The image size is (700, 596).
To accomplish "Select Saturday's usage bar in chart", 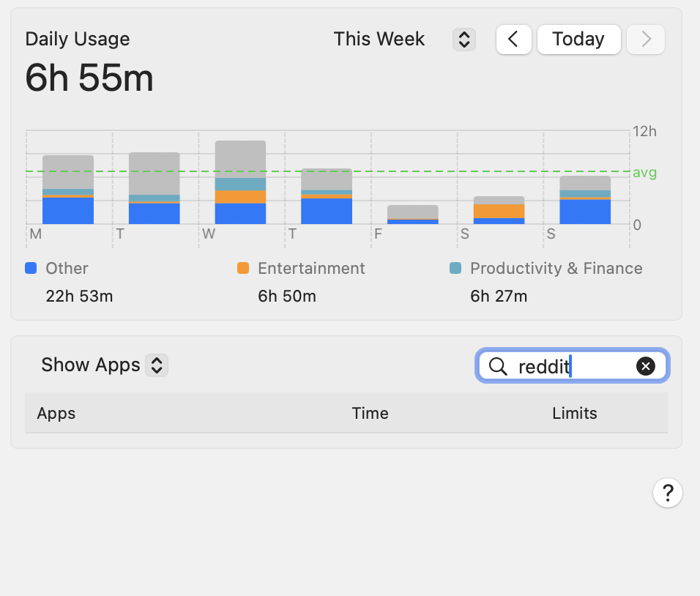I will pyautogui.click(x=499, y=210).
